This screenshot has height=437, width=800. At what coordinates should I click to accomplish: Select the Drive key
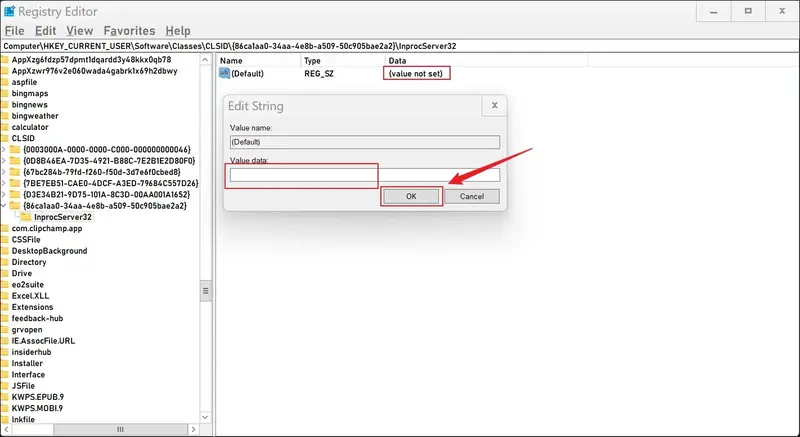pos(21,273)
